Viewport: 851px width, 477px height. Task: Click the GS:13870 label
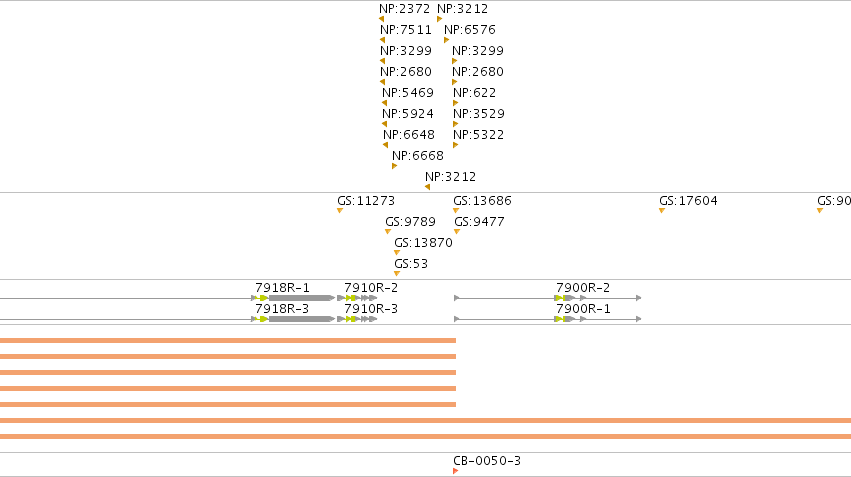pos(423,243)
